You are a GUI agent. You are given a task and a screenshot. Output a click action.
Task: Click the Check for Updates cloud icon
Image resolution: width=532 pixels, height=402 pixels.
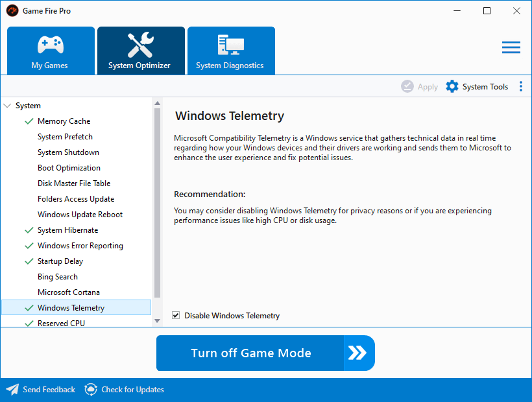point(91,390)
